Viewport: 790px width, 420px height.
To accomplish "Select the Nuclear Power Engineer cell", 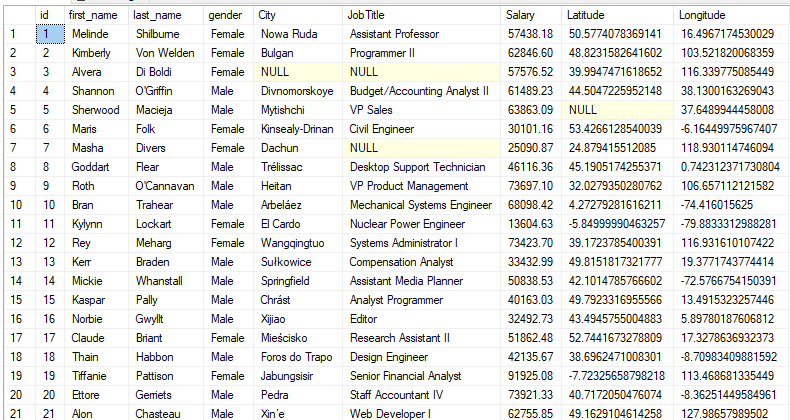I will point(421,224).
